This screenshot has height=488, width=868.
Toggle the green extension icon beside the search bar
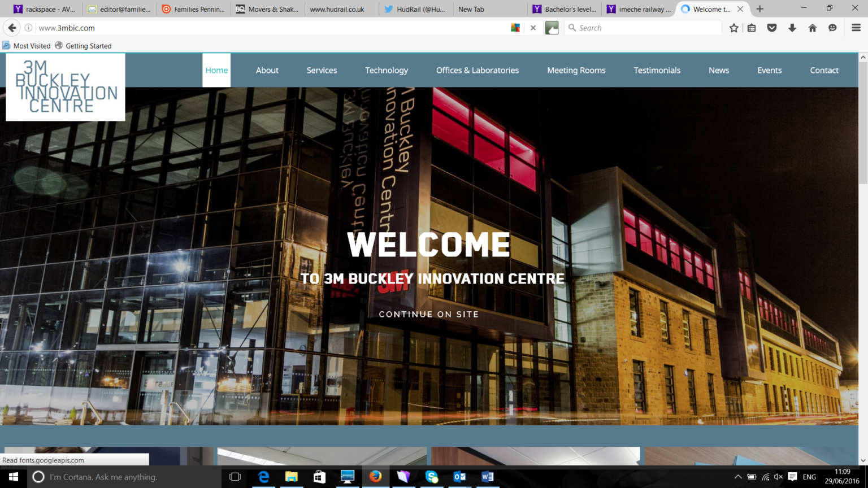(552, 27)
